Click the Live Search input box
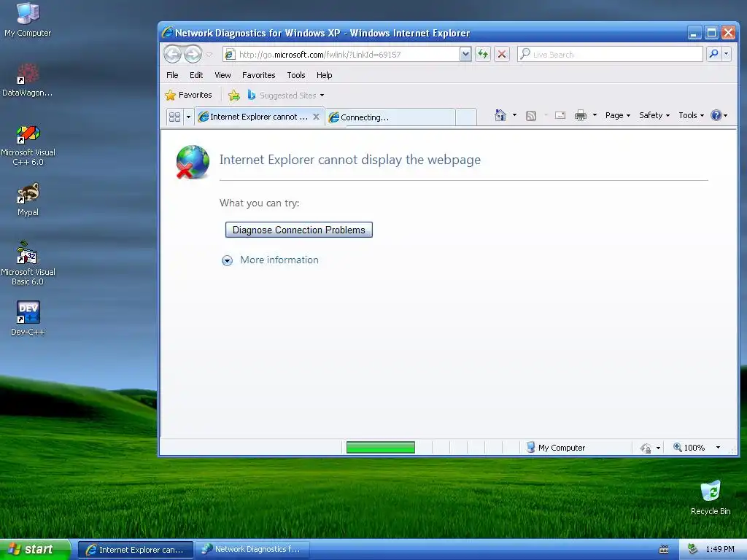The height and width of the screenshot is (560, 747). pos(610,54)
